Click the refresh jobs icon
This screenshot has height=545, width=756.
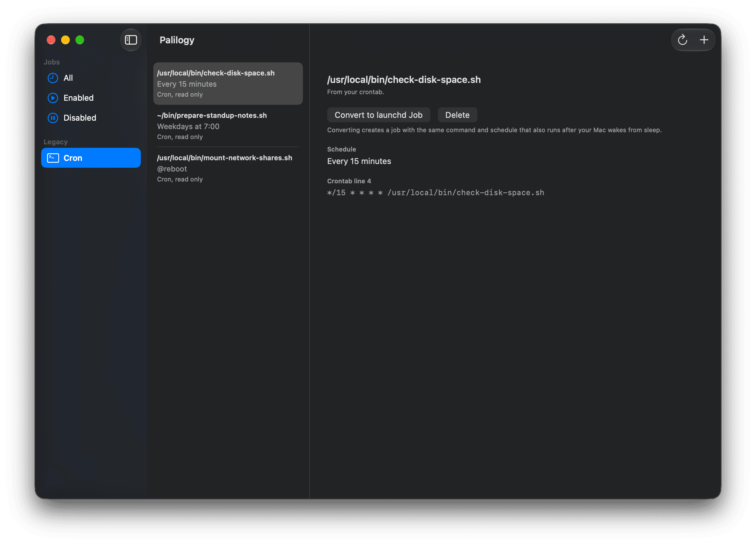tap(682, 40)
